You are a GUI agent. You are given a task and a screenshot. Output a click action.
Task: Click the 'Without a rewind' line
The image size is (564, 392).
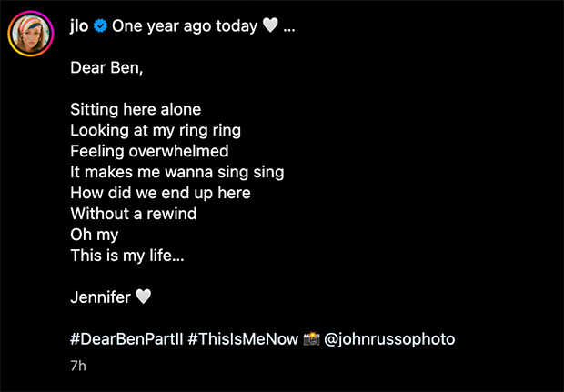[x=134, y=214]
